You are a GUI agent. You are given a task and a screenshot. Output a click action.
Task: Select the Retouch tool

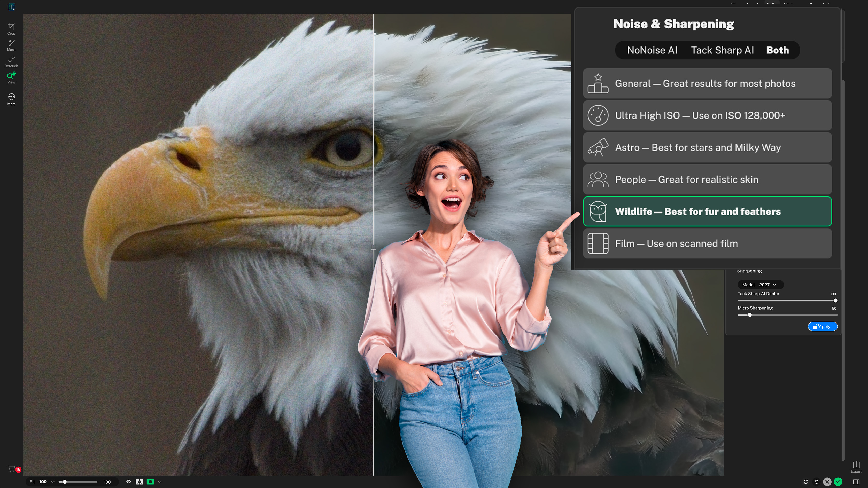[11, 61]
